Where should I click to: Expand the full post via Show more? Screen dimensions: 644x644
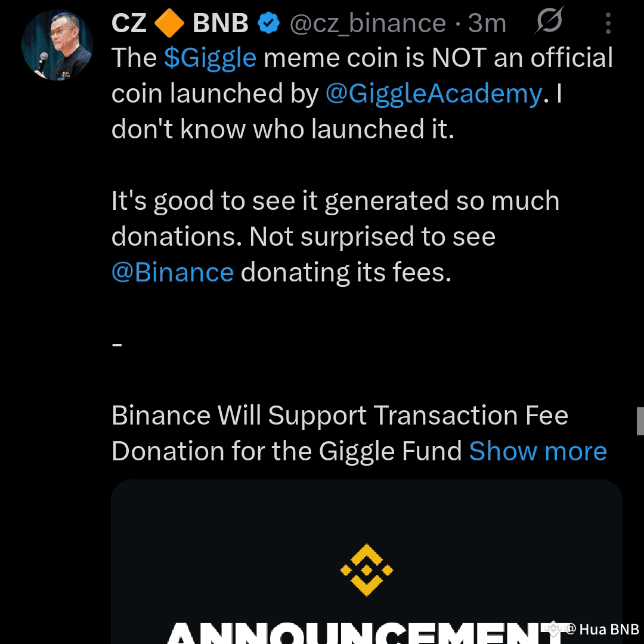[538, 451]
